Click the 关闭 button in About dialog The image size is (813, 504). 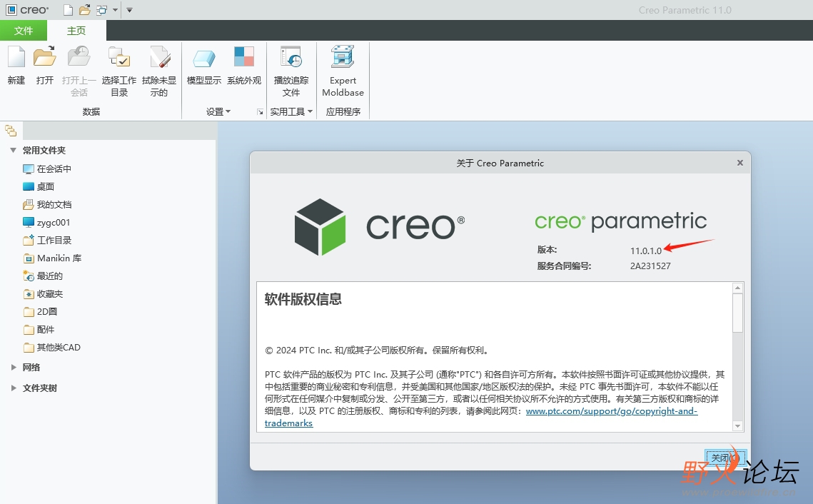click(x=725, y=458)
